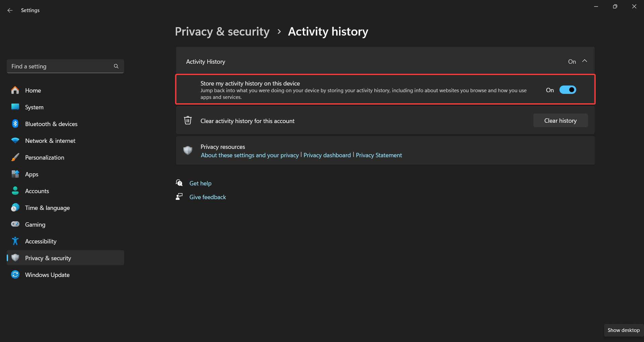Select Time & language

click(x=65, y=208)
